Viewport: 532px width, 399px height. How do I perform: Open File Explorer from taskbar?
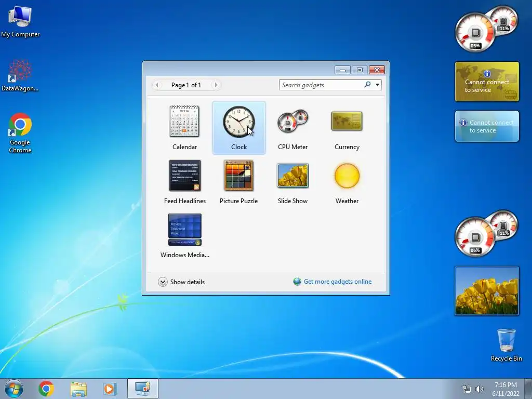click(78, 389)
